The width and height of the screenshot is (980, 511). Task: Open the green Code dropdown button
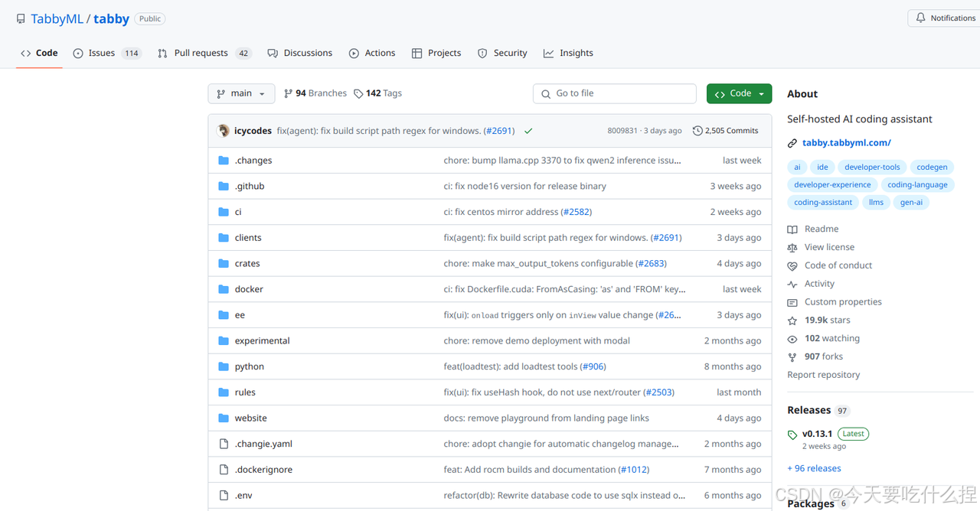point(739,93)
